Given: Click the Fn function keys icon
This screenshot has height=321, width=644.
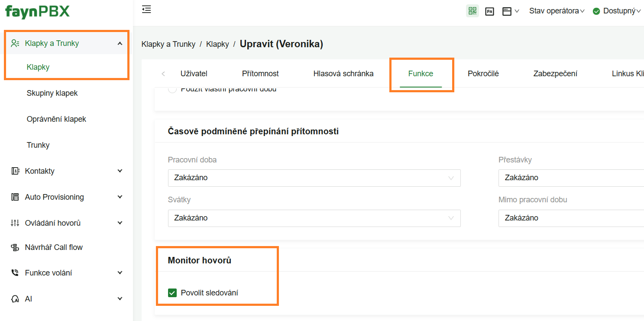Looking at the screenshot, I should (489, 12).
